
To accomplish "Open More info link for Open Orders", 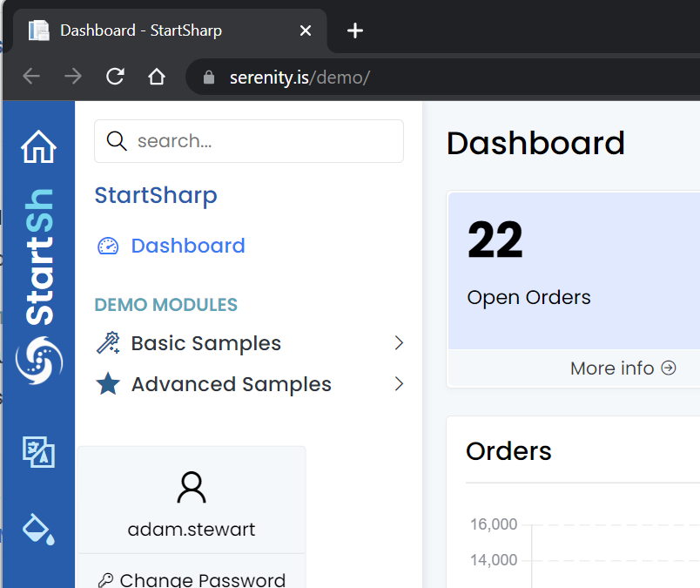I will (623, 368).
